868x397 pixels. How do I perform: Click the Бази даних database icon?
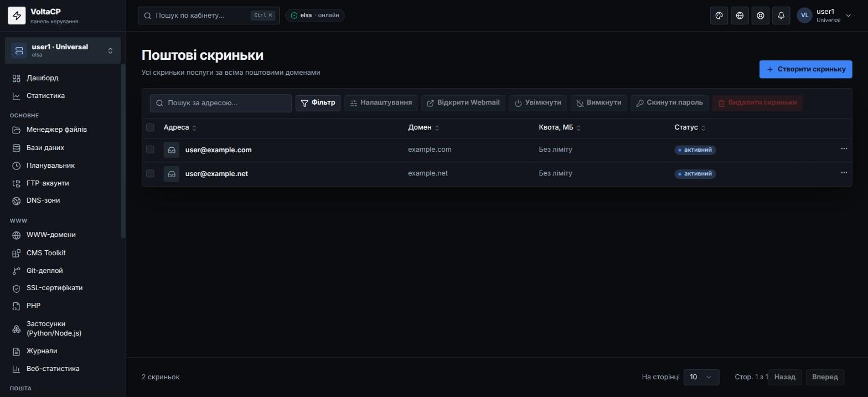[17, 148]
